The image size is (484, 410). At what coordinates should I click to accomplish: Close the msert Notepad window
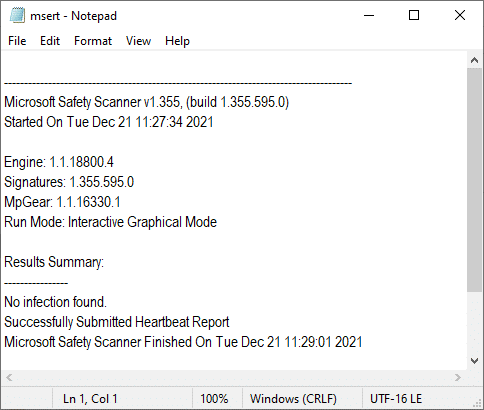coord(460,15)
